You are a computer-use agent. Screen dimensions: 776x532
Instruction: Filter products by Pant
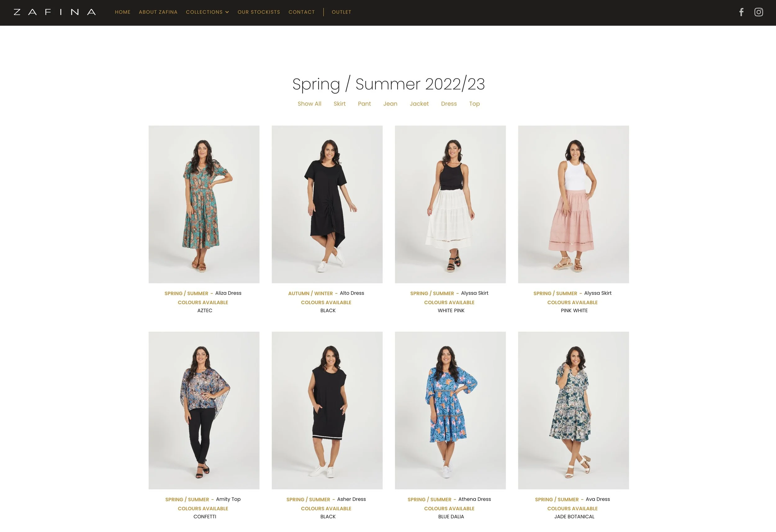point(364,104)
